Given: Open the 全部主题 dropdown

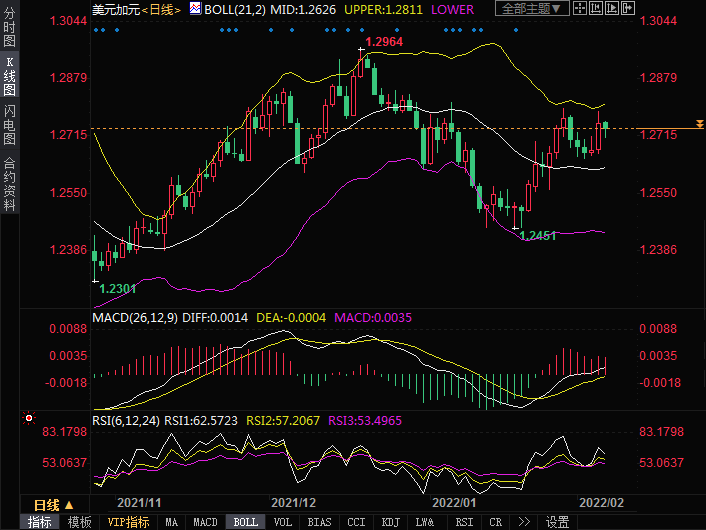Looking at the screenshot, I should (531, 9).
